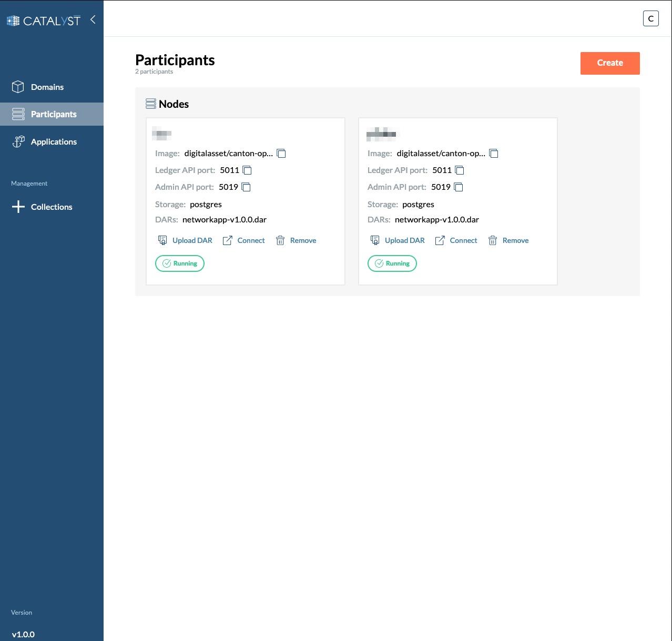
Task: Click the Running status badge on first participant
Action: (179, 263)
